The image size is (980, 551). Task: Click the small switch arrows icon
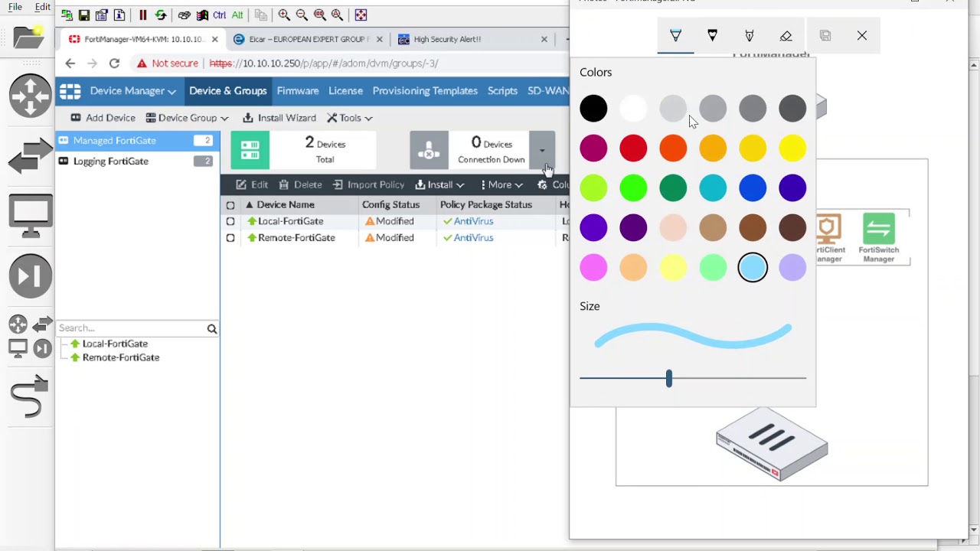pos(44,324)
